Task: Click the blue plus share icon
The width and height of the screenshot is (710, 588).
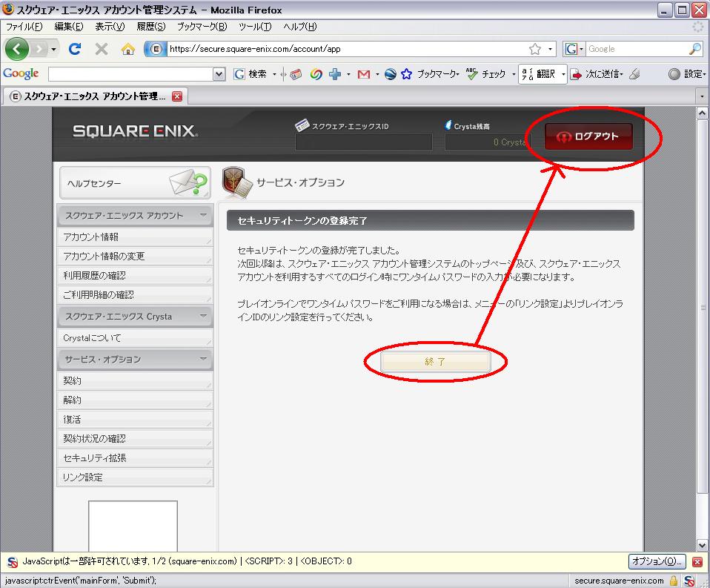Action: (x=335, y=74)
